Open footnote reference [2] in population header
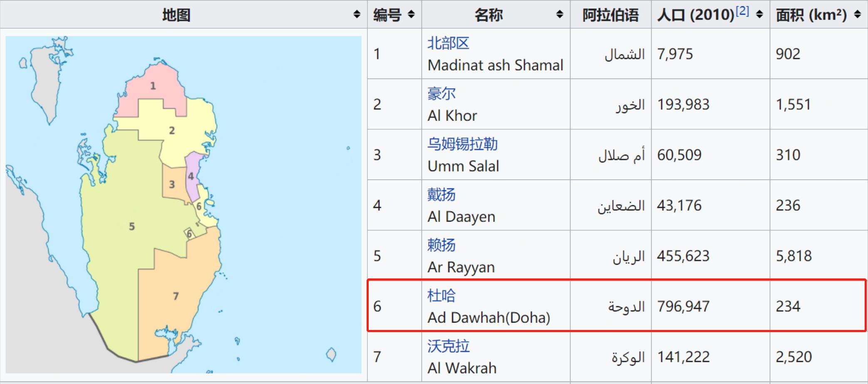 click(742, 11)
